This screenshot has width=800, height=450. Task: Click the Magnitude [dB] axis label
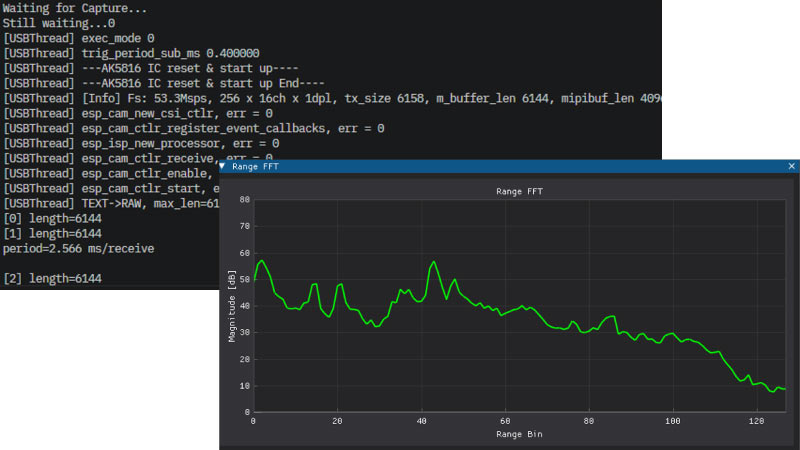[x=232, y=306]
